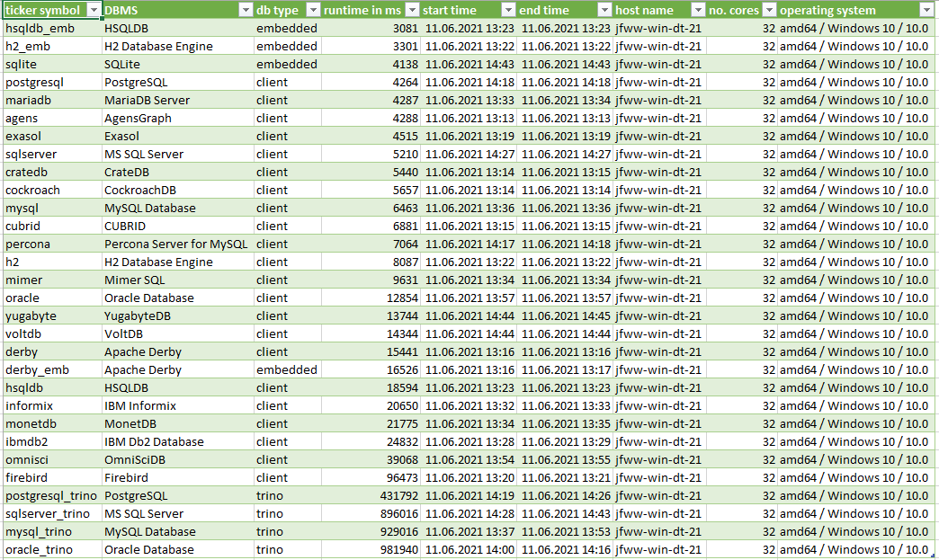Screen dimensions: 939x560
Task: Select the ticker cell 'sqlserver_trino'
Action: tap(52, 513)
